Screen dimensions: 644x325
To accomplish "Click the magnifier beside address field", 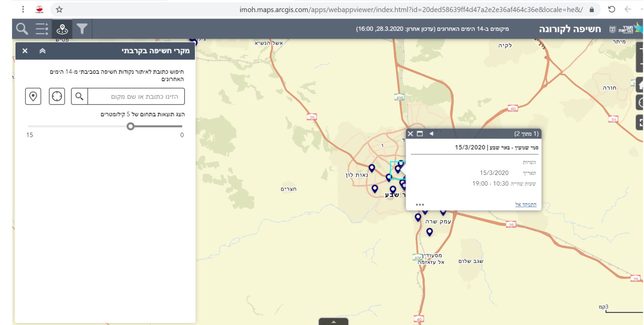I will [79, 96].
